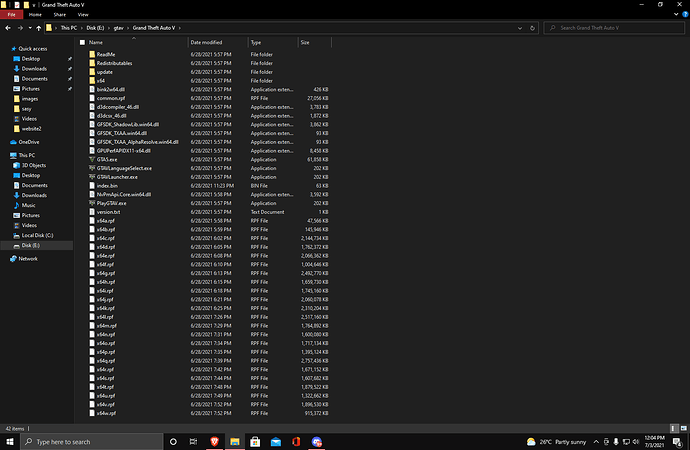The width and height of the screenshot is (690, 450).
Task: Tick the select-all checkbox in header
Action: point(81,43)
